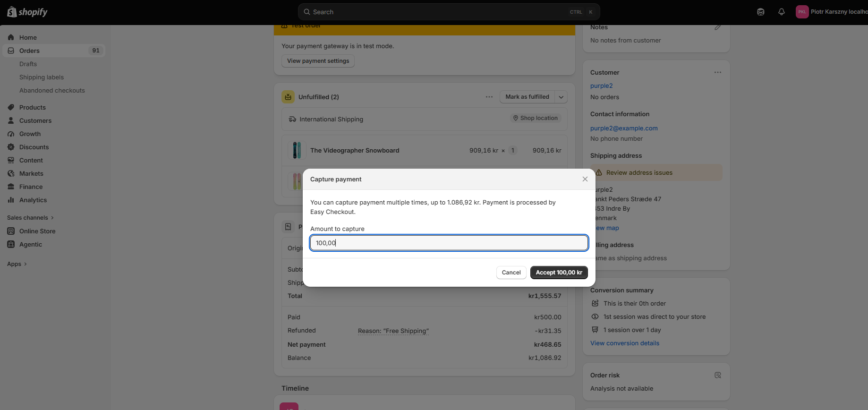The width and height of the screenshot is (868, 410).
Task: Click the Discounts badge icon
Action: tap(11, 147)
